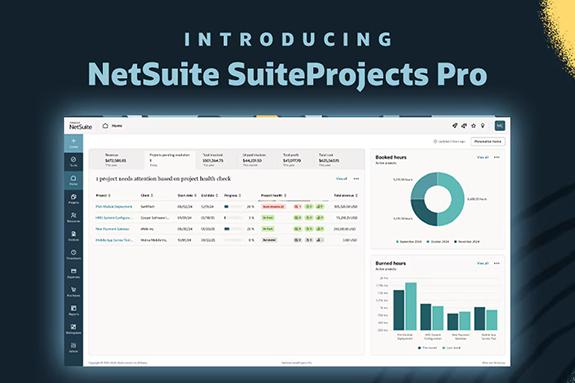Toggle the November series in the Booked hours legend
This screenshot has height=383, width=575.
tap(467, 242)
